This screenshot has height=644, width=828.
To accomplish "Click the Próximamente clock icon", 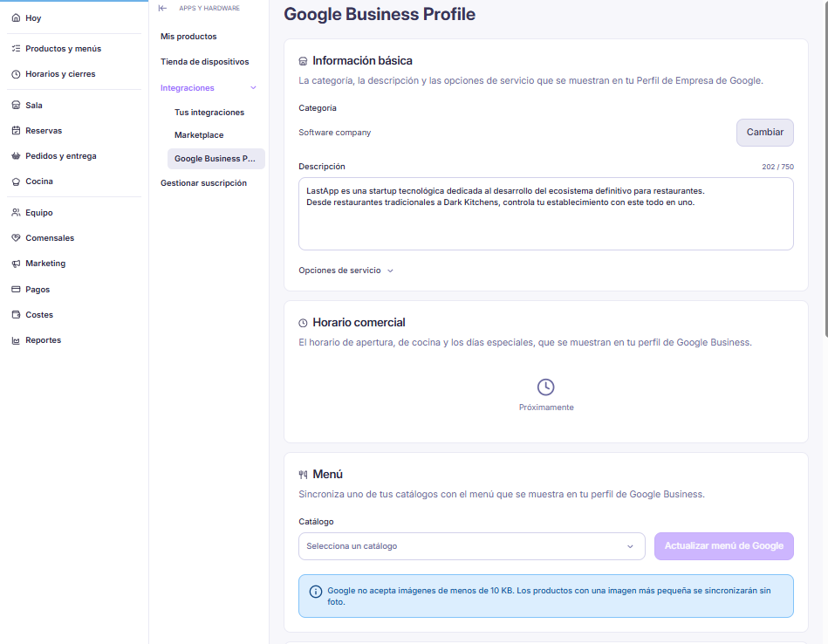I will tap(545, 387).
